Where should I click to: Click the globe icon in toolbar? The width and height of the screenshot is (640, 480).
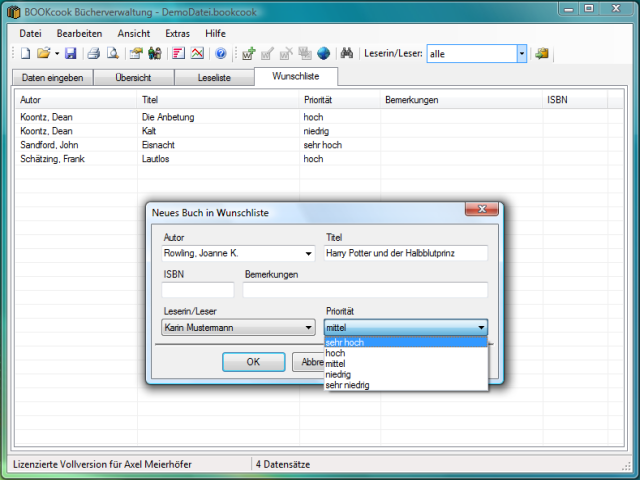(x=323, y=53)
